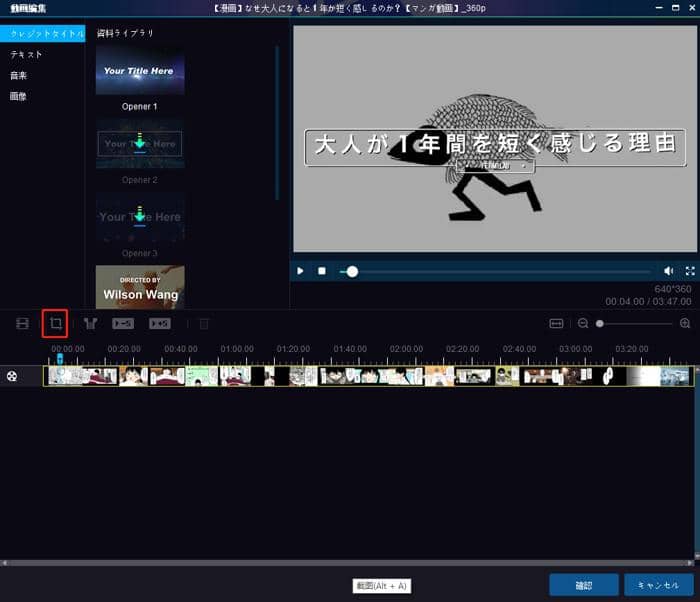
Task: Switch to the 音楽 tab
Action: [x=18, y=75]
